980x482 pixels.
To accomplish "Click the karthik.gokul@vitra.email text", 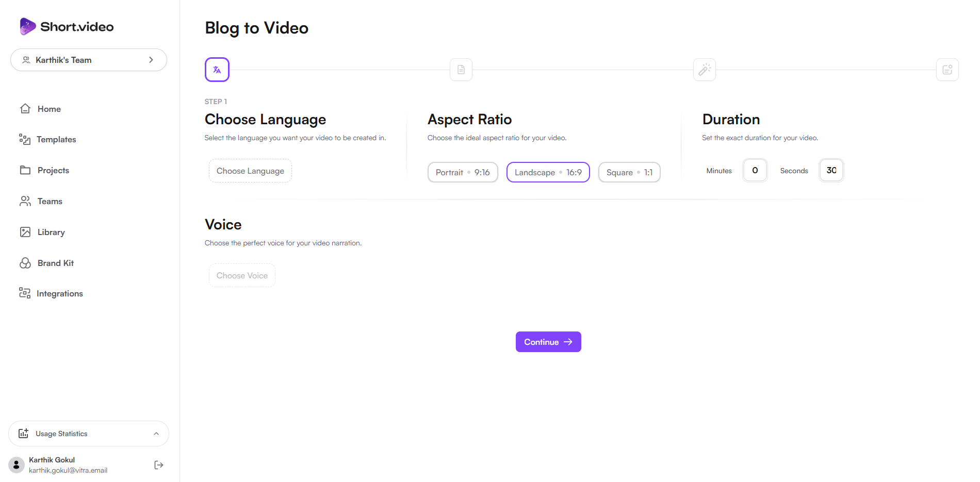I will click(68, 470).
